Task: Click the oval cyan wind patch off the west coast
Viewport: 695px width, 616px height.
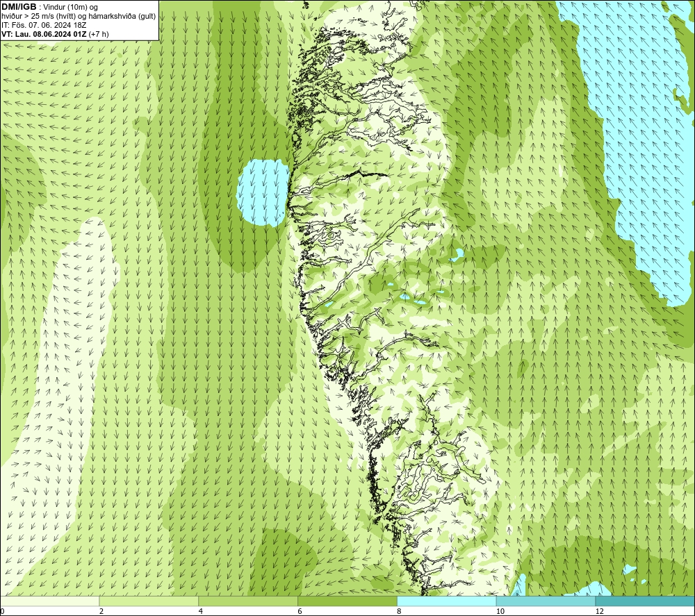Action: click(263, 192)
